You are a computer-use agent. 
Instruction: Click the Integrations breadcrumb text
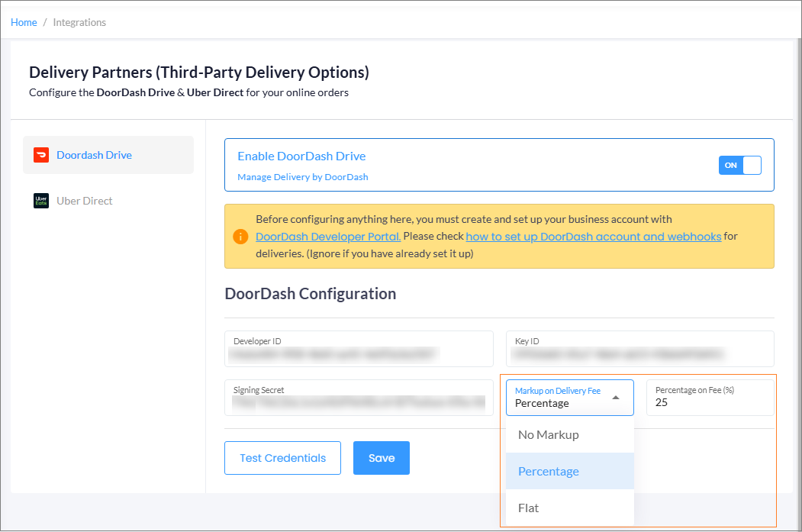pyautogui.click(x=79, y=22)
